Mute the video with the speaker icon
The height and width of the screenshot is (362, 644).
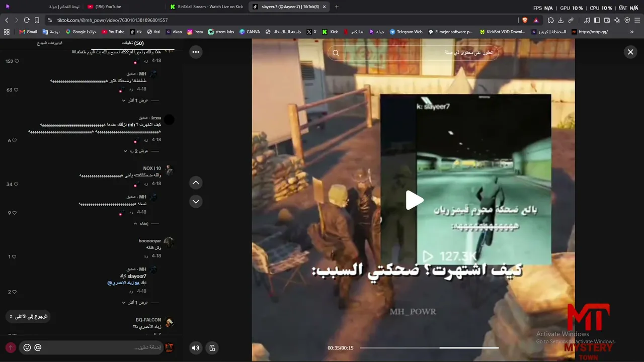[x=196, y=347]
